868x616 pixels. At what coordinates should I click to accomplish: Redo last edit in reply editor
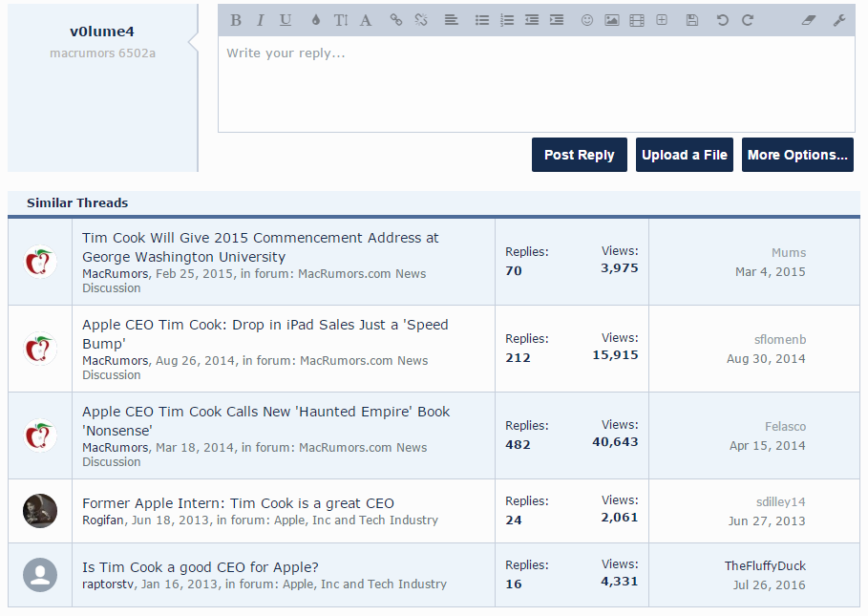[748, 20]
